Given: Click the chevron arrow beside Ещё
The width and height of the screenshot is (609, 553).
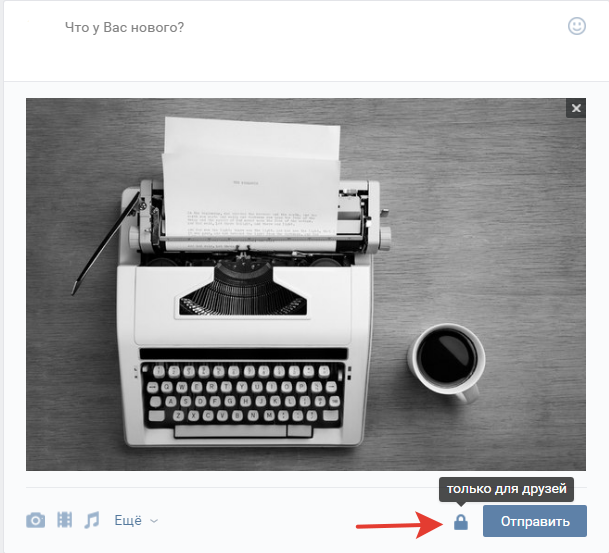Looking at the screenshot, I should (154, 521).
